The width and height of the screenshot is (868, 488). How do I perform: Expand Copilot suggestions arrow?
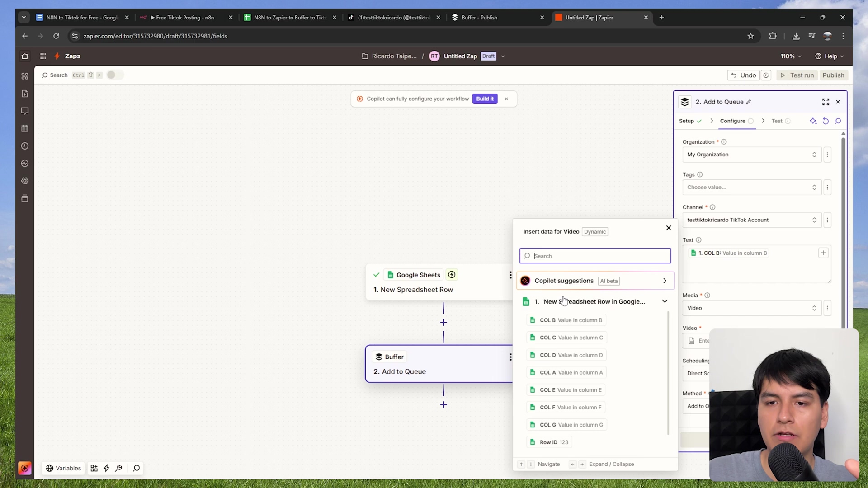(x=665, y=281)
